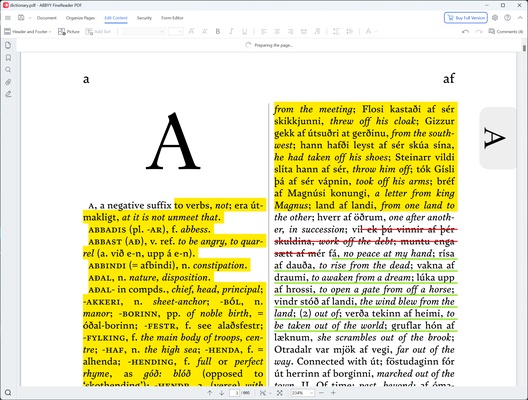Viewport: 528px width, 400px height.
Task: Open the Attachments paperclip panel
Action: pos(8,82)
